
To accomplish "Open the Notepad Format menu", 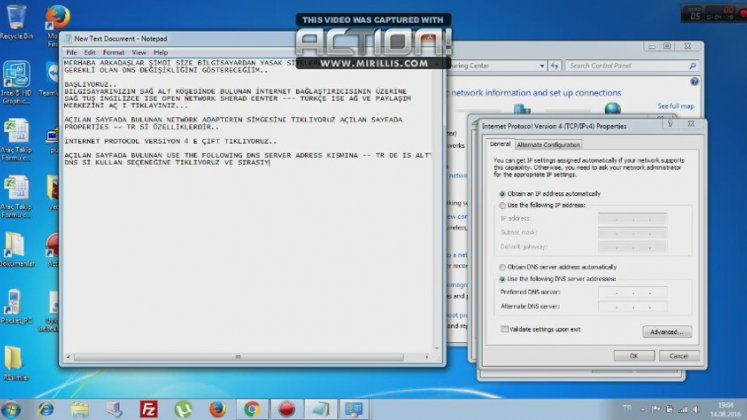I will click(x=113, y=52).
